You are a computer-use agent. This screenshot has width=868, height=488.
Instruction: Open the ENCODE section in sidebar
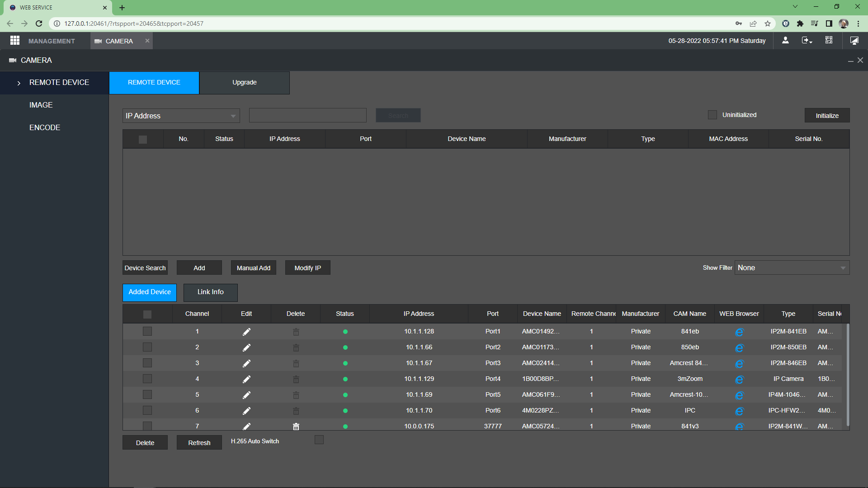tap(44, 127)
